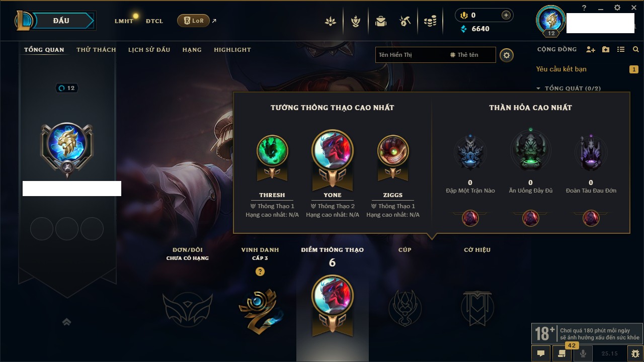Image resolution: width=644 pixels, height=362 pixels.
Task: Open the Store coins icon
Action: [430, 21]
